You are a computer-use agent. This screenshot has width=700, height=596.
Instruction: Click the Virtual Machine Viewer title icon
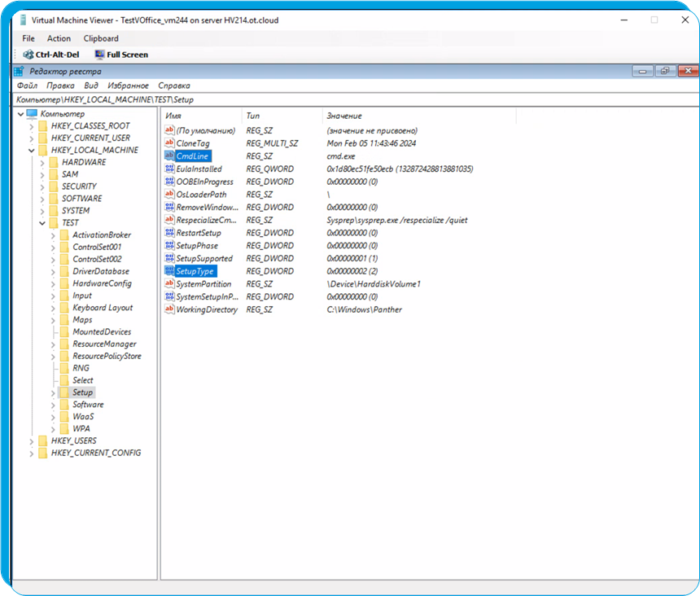tap(24, 20)
